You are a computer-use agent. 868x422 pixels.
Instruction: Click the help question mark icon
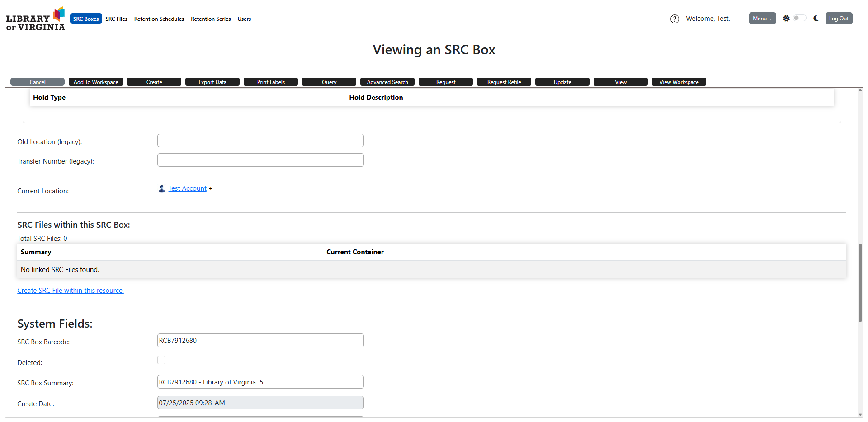coord(675,19)
